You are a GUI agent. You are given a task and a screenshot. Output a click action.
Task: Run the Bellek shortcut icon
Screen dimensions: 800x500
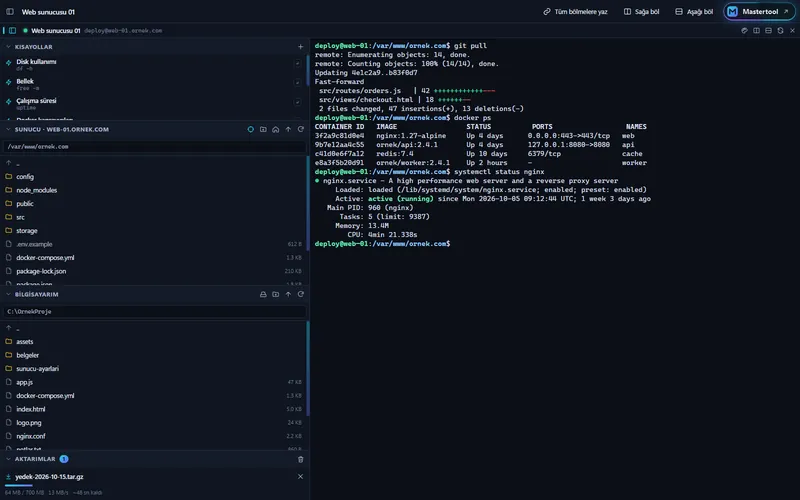[8, 82]
